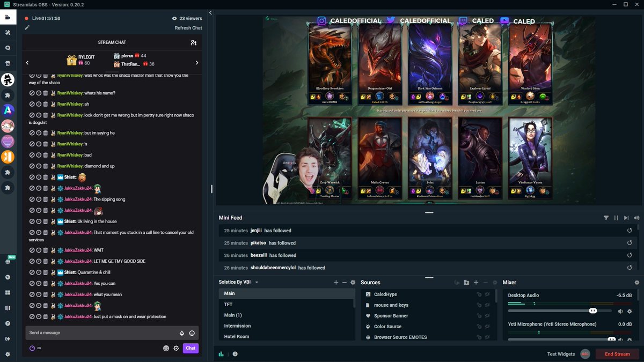644x362 pixels.
Task: Collapse the chat panel with top chevron
Action: click(210, 12)
